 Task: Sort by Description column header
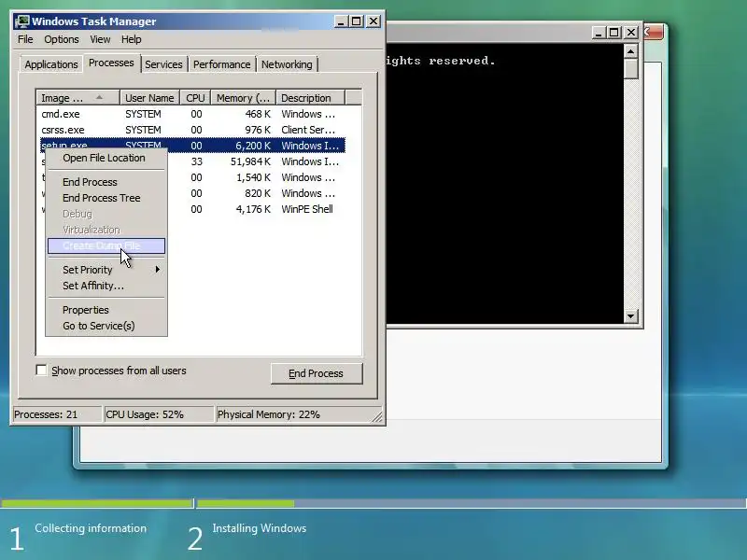[310, 98]
